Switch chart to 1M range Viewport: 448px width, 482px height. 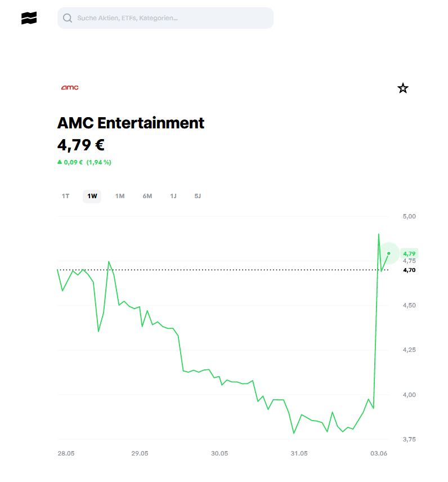[120, 196]
